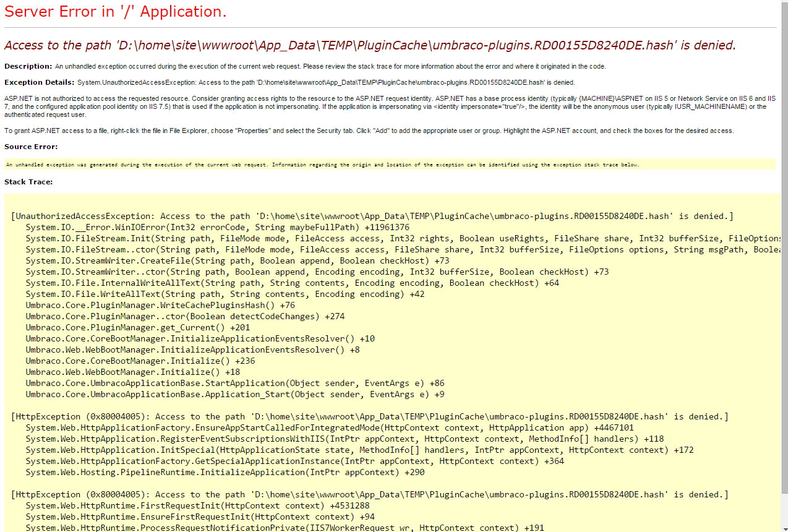Click the 'CoreBootManager.Initialize() +236' line

140,361
